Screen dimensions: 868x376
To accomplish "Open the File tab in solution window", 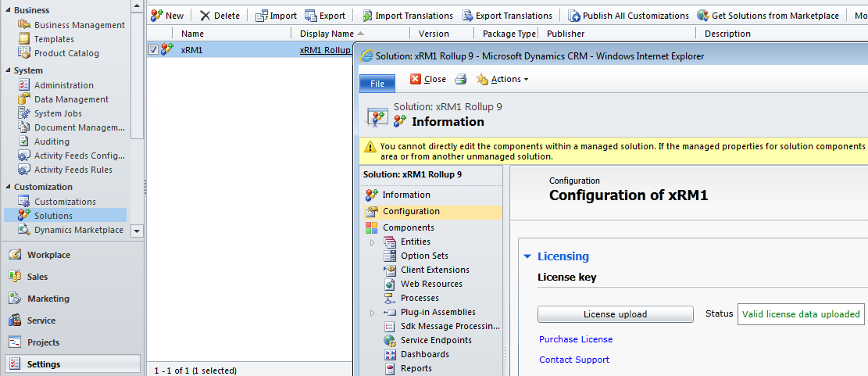I will coord(377,84).
